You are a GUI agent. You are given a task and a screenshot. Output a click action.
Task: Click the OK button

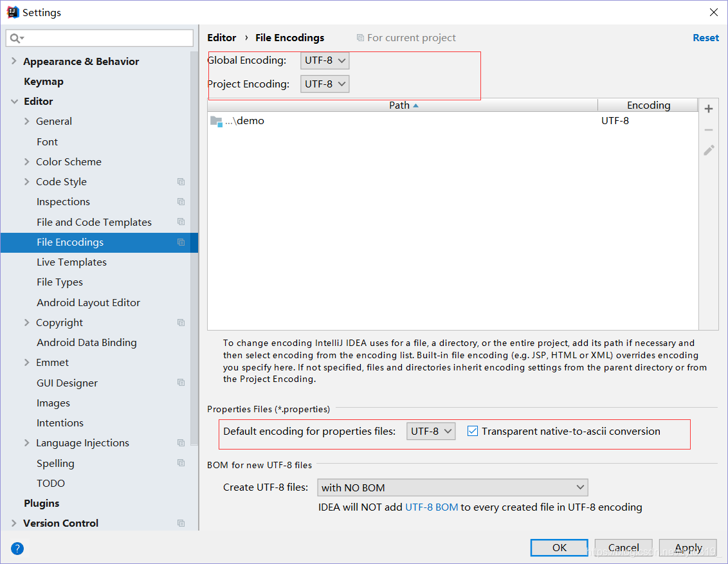pos(559,548)
